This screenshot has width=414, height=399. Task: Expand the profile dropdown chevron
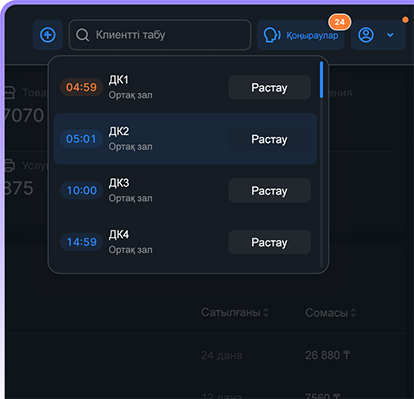390,35
